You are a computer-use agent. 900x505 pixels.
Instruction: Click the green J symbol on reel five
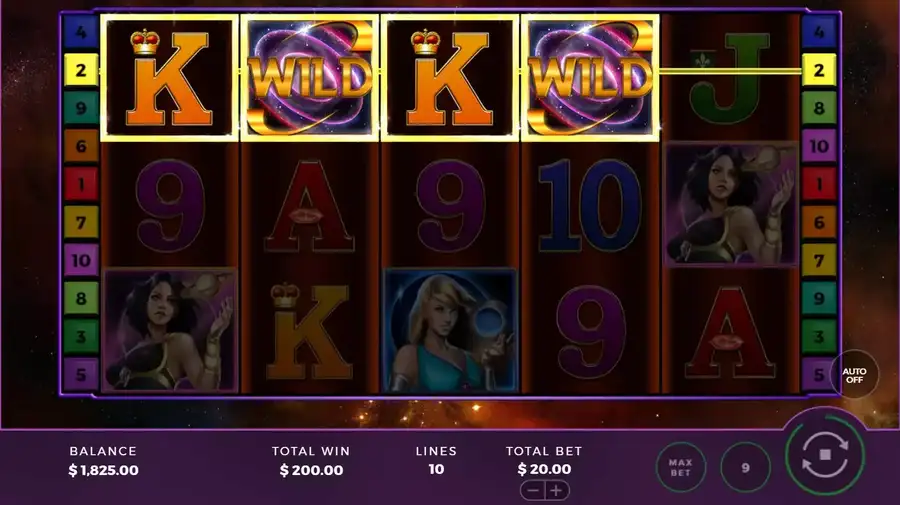click(729, 77)
